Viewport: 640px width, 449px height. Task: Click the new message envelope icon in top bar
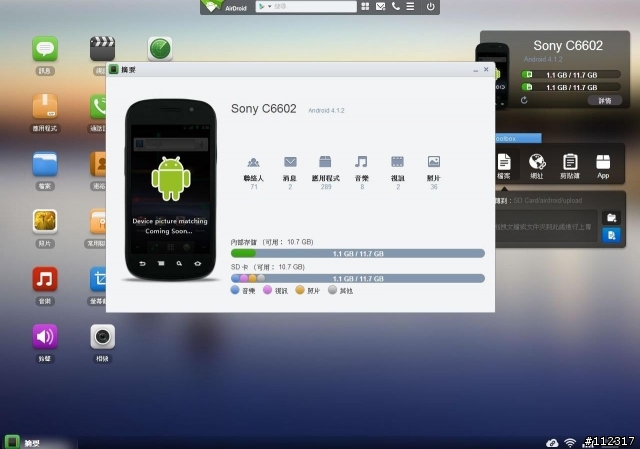[x=380, y=6]
